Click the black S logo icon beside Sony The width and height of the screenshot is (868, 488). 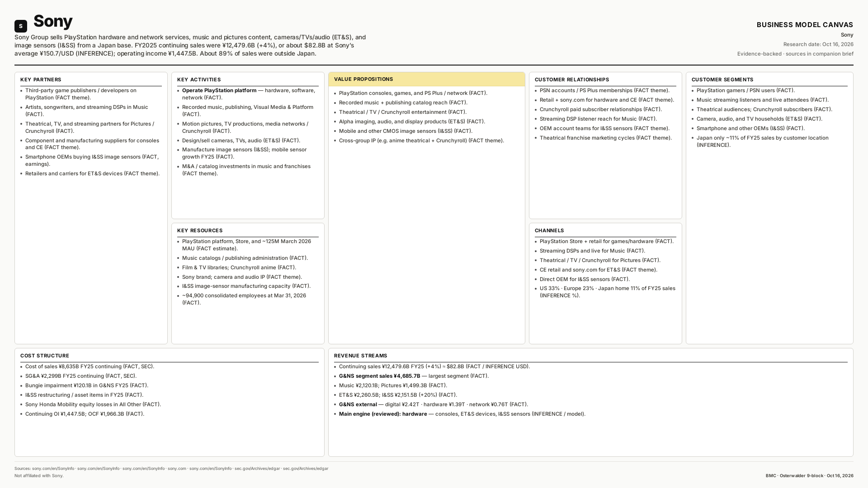pyautogui.click(x=21, y=26)
